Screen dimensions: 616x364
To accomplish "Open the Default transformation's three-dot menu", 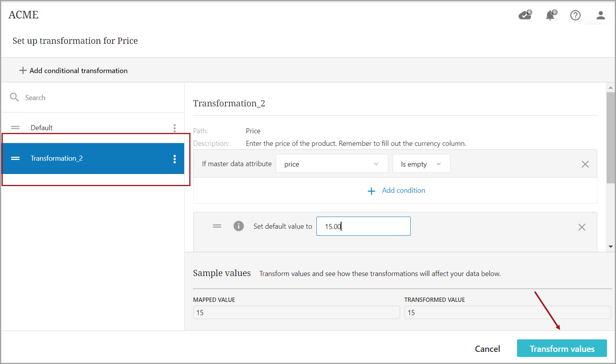I will coord(174,128).
